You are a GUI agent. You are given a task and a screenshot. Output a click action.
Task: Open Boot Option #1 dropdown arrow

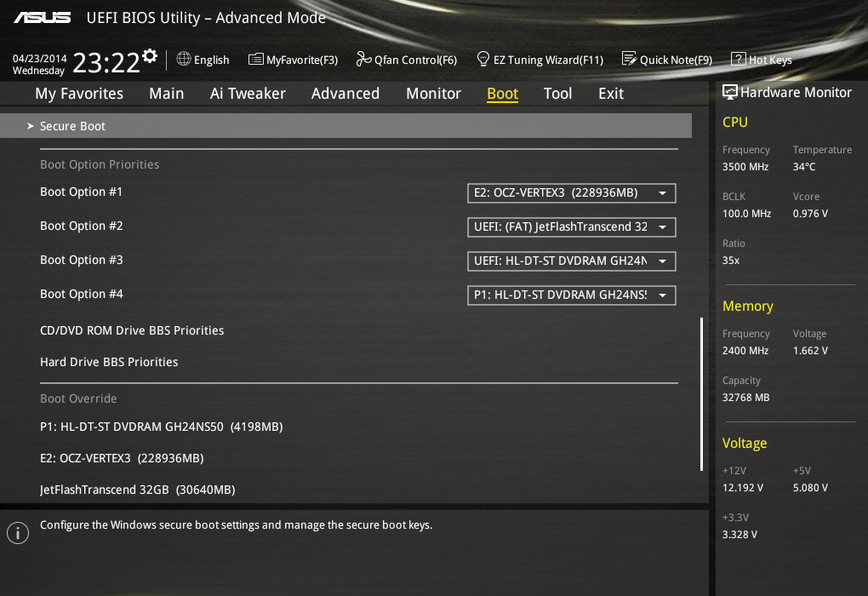point(663,193)
